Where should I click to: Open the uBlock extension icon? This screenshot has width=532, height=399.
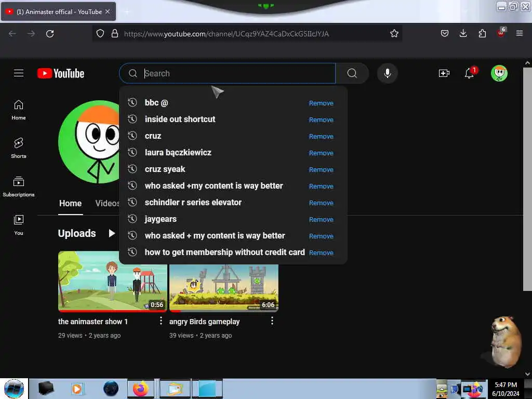[x=501, y=33]
